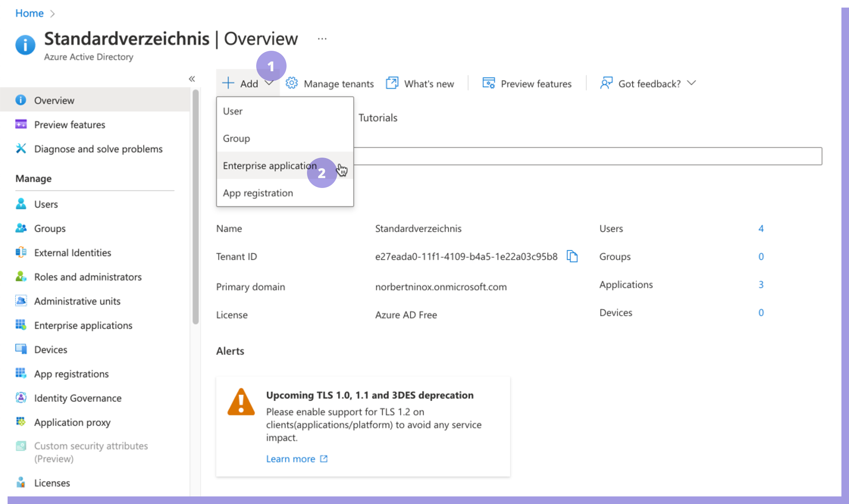Image resolution: width=849 pixels, height=504 pixels.
Task: Click the Manage tenants gear icon
Action: click(x=291, y=83)
